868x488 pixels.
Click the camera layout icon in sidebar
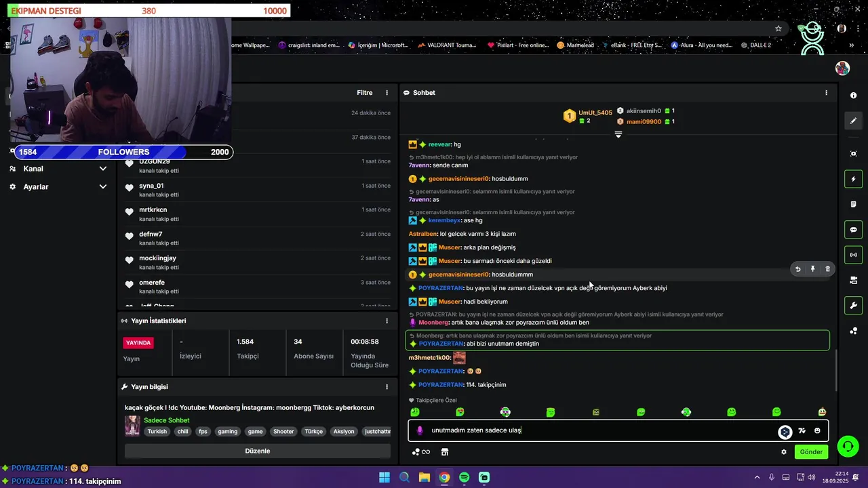[853, 280]
